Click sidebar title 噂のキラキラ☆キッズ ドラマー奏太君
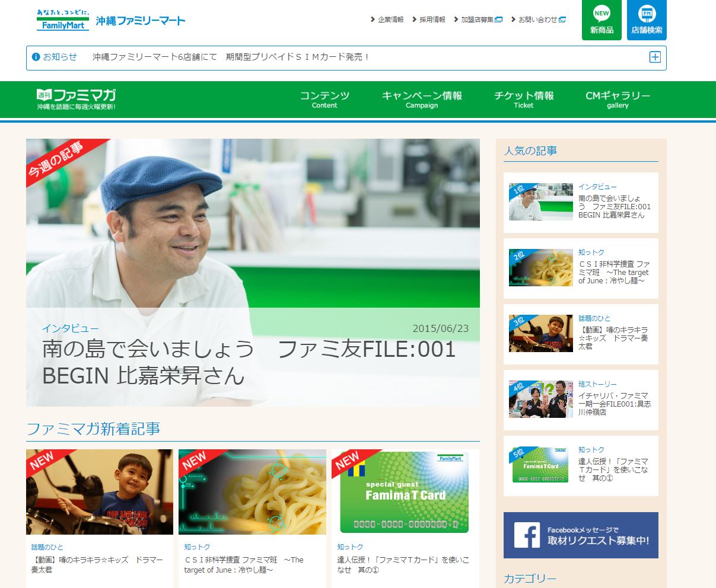The image size is (716, 588). tap(613, 338)
